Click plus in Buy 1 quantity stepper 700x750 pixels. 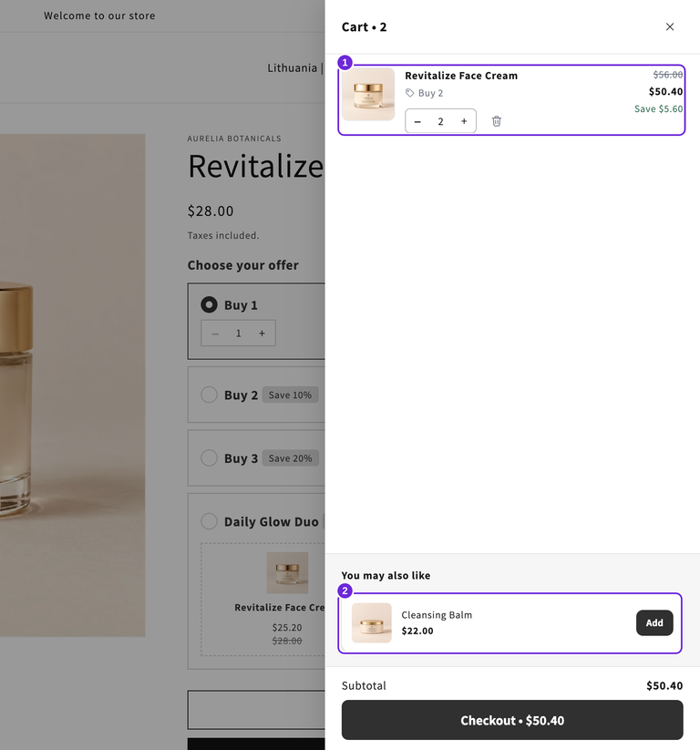point(262,334)
